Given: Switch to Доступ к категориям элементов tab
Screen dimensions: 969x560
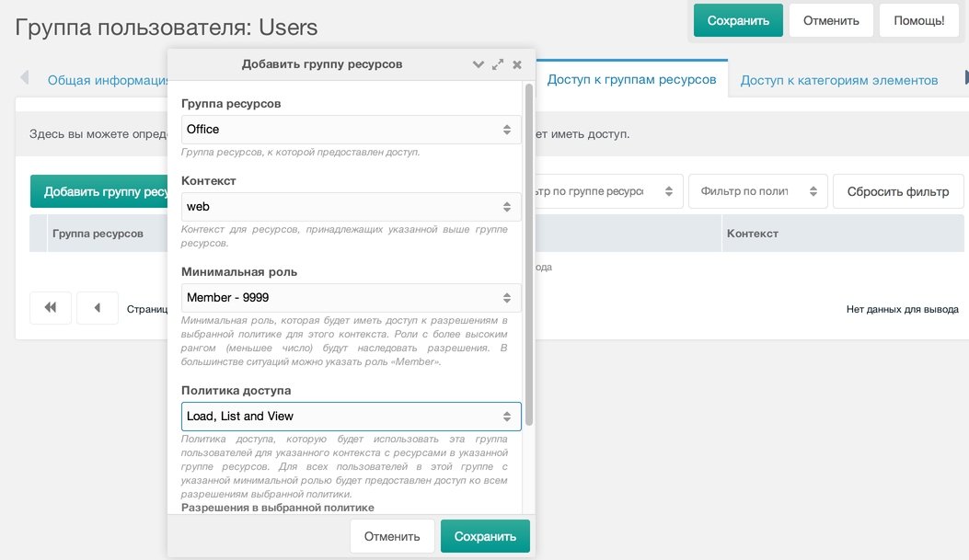Looking at the screenshot, I should [838, 80].
